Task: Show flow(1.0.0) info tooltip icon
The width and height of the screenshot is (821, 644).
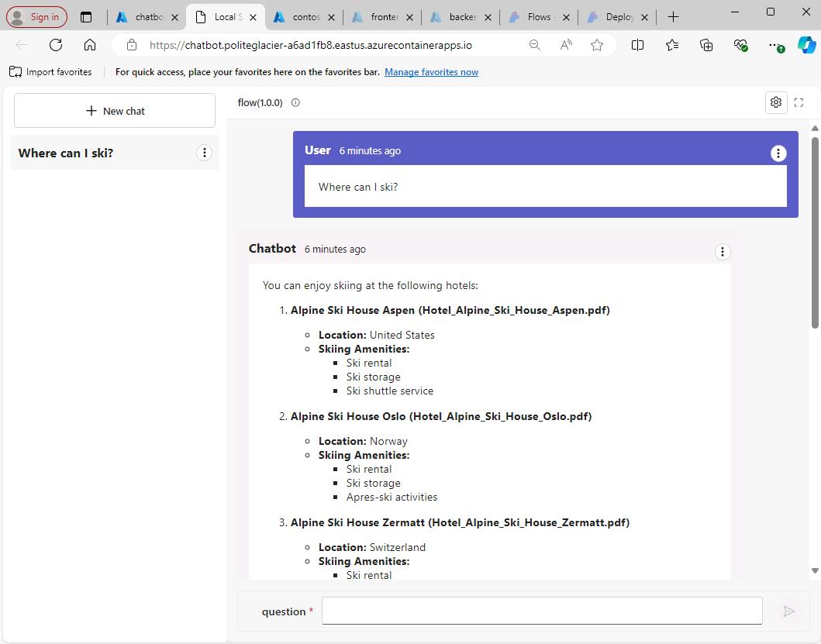Action: pyautogui.click(x=295, y=102)
